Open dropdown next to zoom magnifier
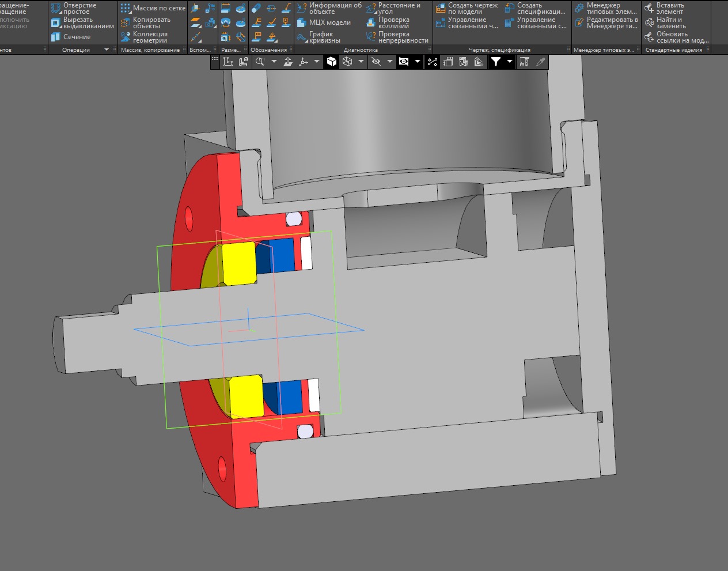728x571 pixels. (x=274, y=62)
